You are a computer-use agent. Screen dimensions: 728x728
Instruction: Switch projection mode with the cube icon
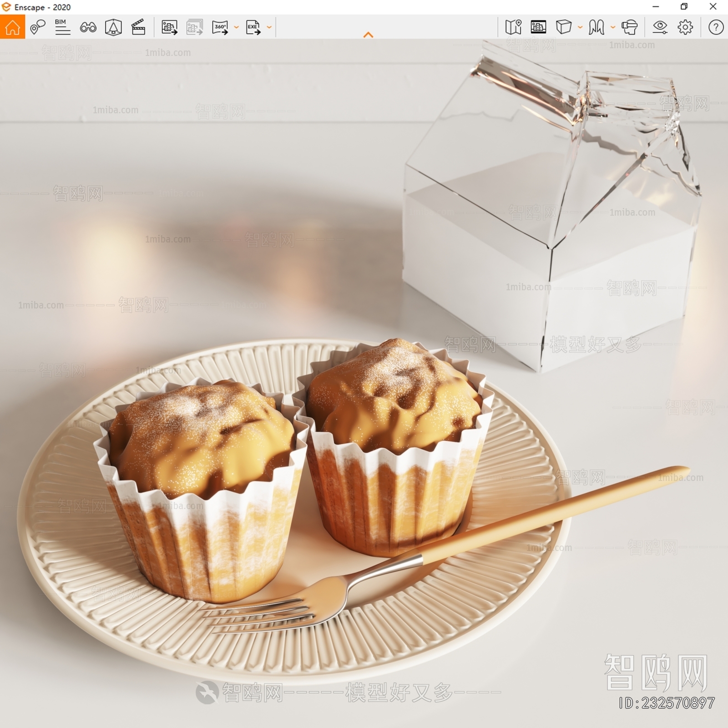[x=563, y=27]
